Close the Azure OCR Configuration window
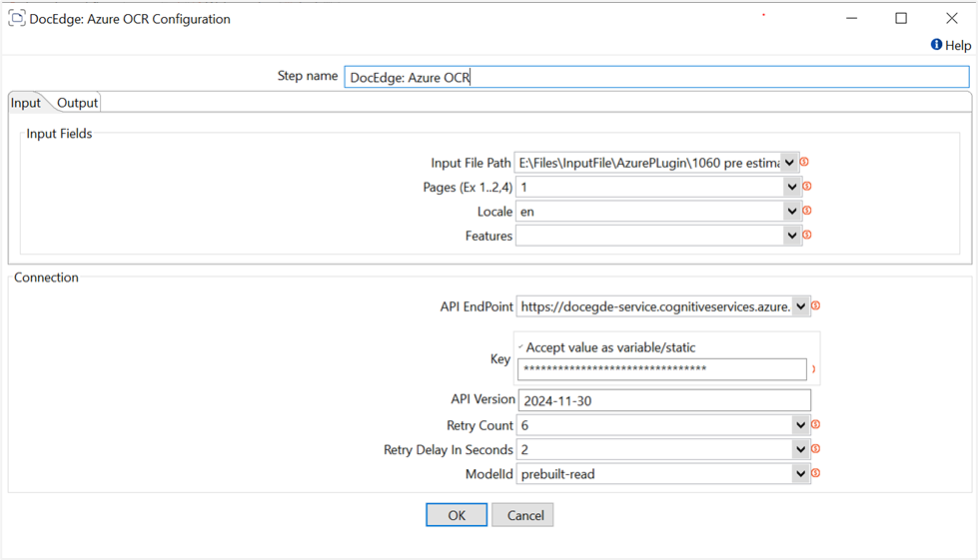The width and height of the screenshot is (978, 560). 951,18
